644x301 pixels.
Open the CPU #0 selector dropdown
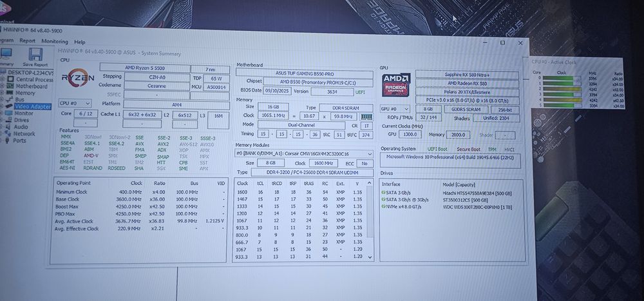click(75, 104)
